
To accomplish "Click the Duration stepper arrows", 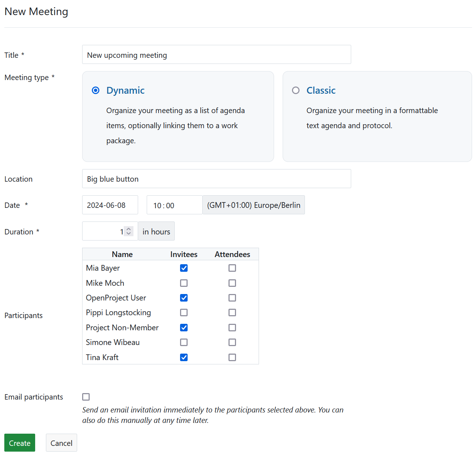I will click(x=129, y=231).
